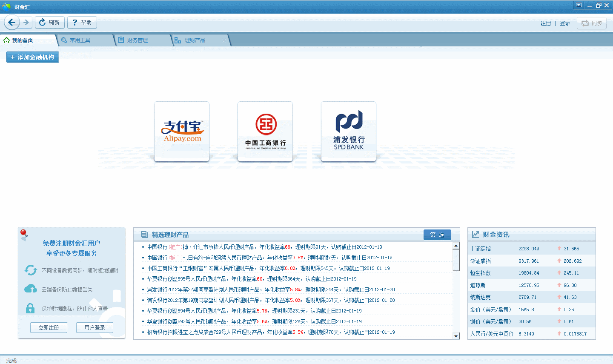Close the 理财产品 tab
The width and height of the screenshot is (613, 364).
click(224, 40)
